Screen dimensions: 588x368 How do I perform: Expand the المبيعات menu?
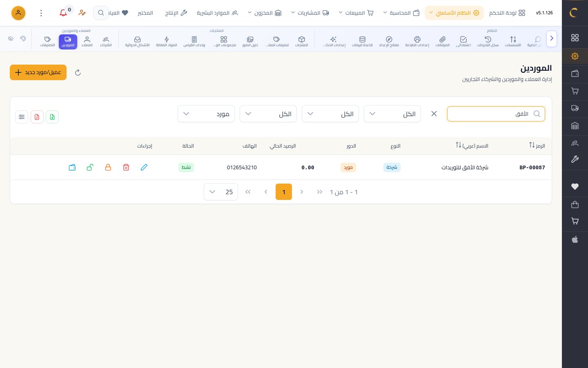(356, 13)
